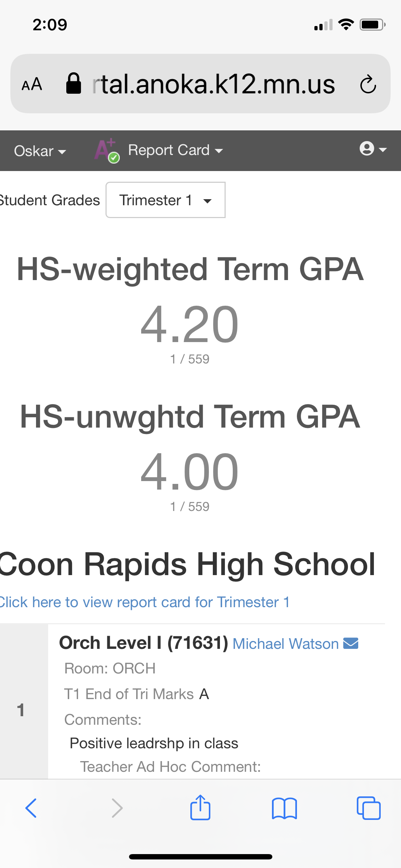Screen dimensions: 401x868
Task: Tap the iOS home indicator bar
Action: [x=200, y=857]
